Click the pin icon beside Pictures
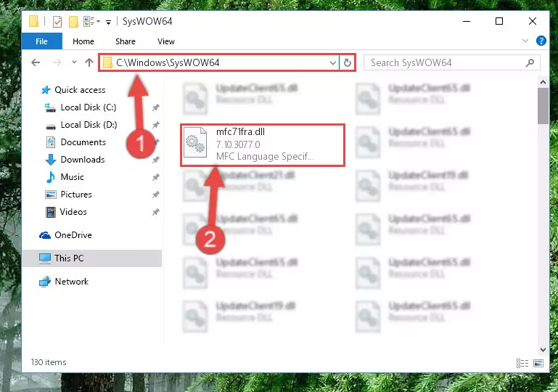The width and height of the screenshot is (558, 392). (155, 195)
